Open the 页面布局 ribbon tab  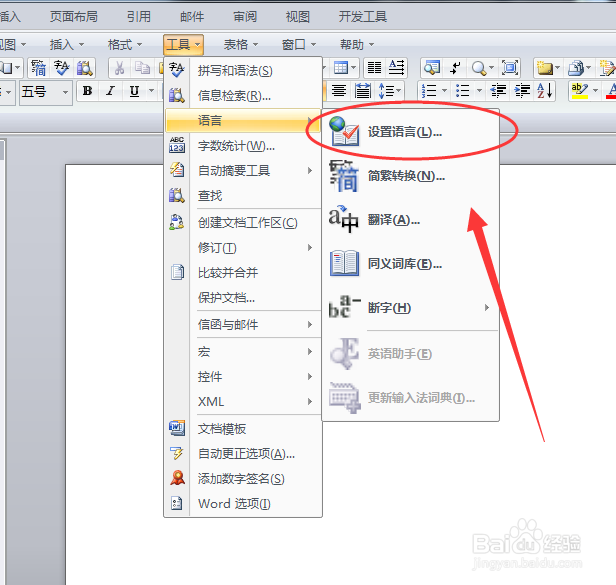click(x=74, y=17)
